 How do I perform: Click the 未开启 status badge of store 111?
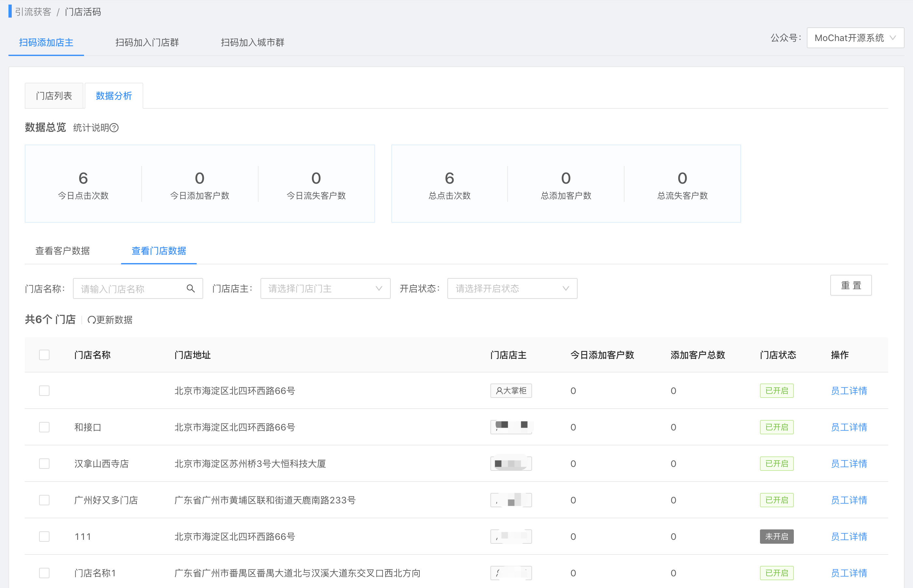(x=776, y=537)
